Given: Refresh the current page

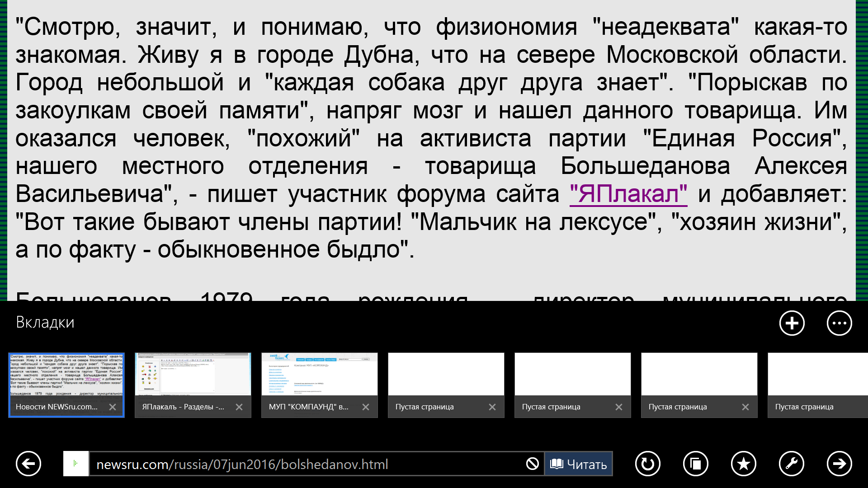Looking at the screenshot, I should click(x=648, y=464).
